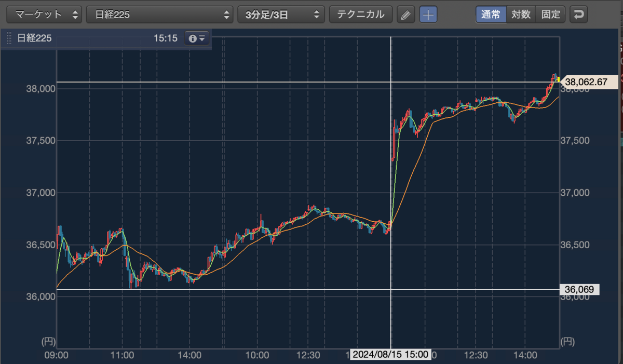Screen dimensions: 623x364
Task: Click the left axis 38,000 label
Action: [x=40, y=88]
